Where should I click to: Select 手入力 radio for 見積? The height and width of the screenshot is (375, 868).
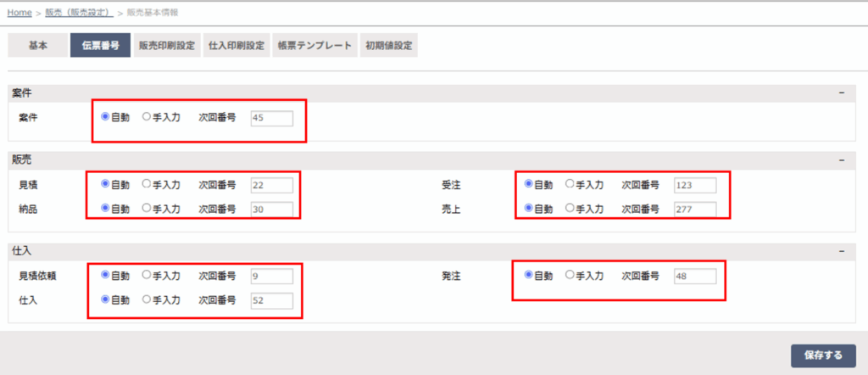(146, 183)
